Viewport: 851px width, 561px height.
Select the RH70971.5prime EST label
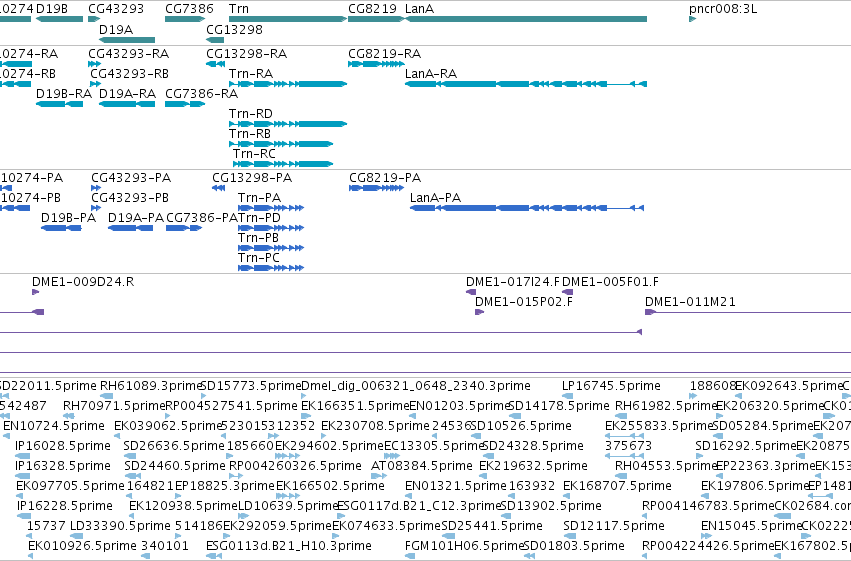click(114, 406)
